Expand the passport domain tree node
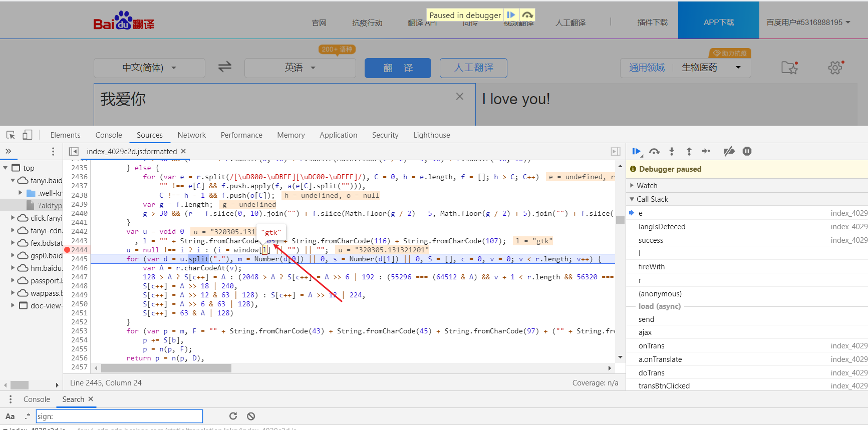The image size is (868, 430). click(x=13, y=280)
